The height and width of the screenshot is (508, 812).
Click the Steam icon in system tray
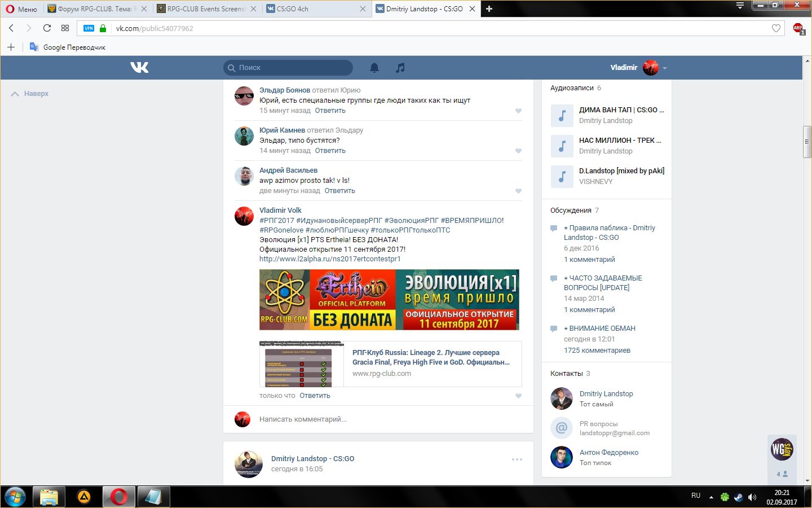coord(738,497)
